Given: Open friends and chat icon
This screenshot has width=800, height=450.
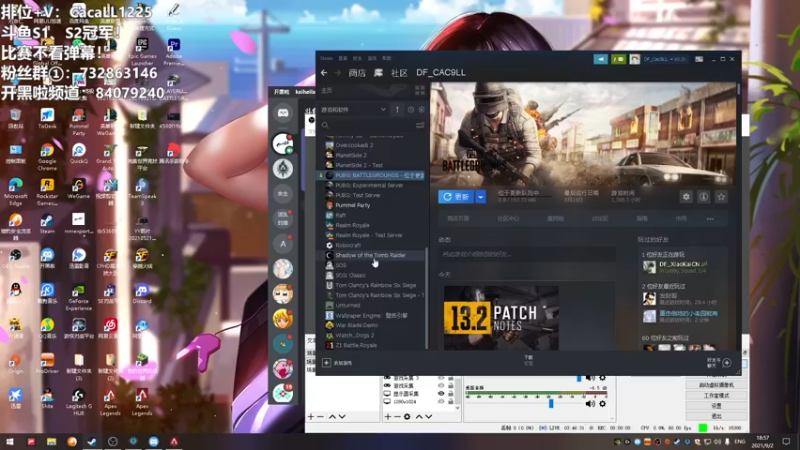Looking at the screenshot, I should (x=727, y=363).
